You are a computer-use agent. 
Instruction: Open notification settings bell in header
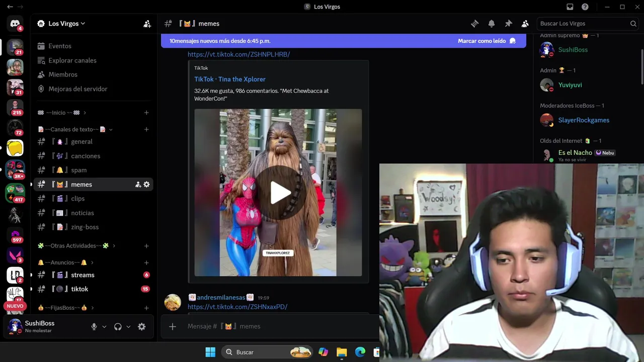coord(492,24)
